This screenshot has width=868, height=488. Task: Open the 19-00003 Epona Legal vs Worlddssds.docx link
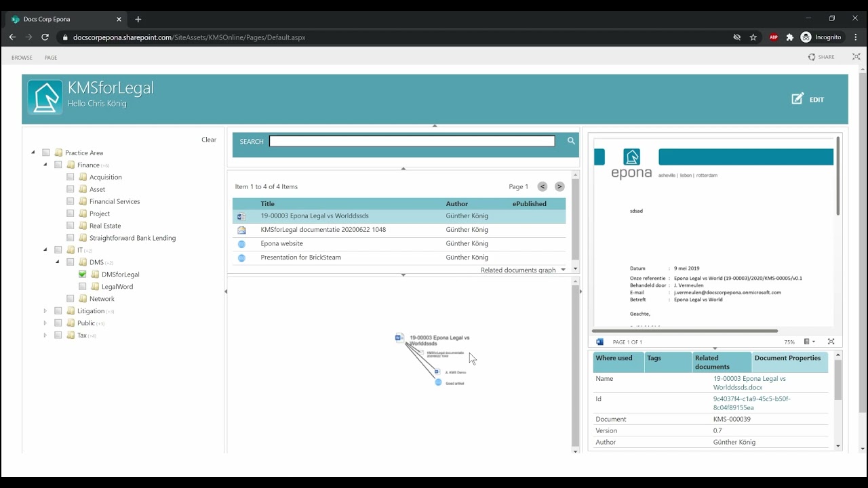pyautogui.click(x=749, y=383)
